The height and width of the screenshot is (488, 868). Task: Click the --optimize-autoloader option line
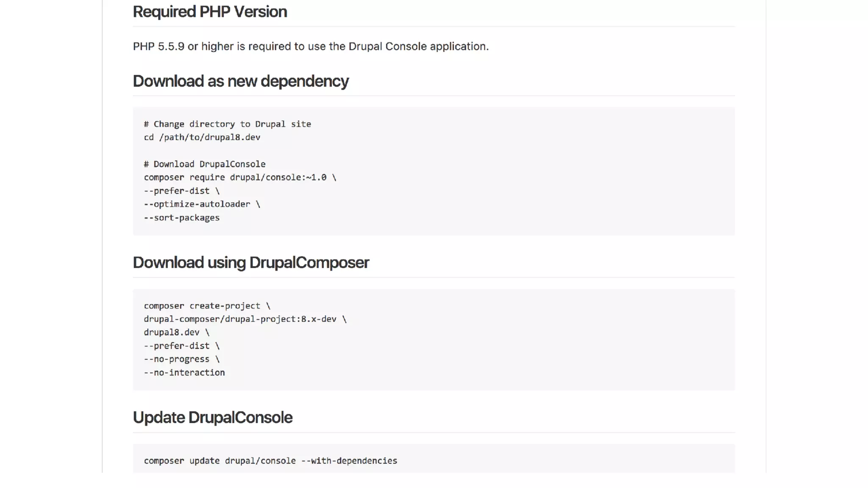coord(202,204)
